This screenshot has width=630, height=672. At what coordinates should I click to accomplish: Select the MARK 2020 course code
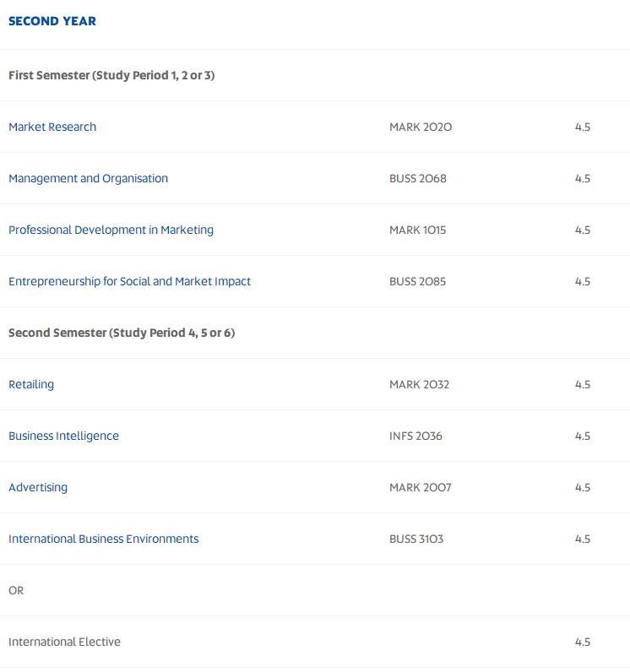(421, 127)
